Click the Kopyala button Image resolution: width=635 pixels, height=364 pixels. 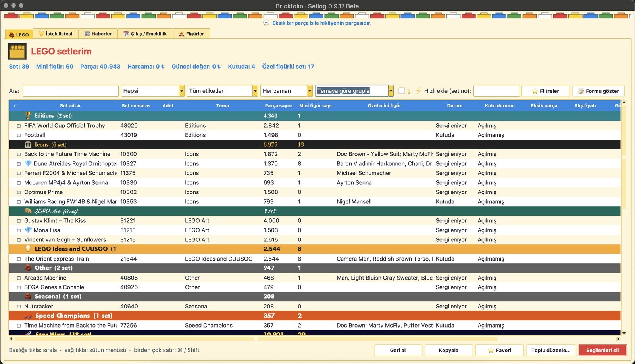(x=448, y=350)
